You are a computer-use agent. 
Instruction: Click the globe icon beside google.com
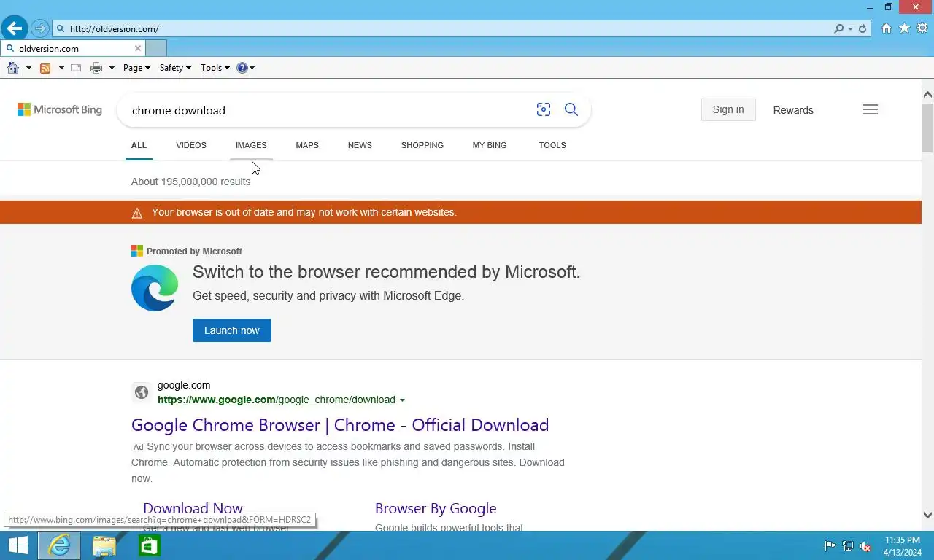(142, 392)
